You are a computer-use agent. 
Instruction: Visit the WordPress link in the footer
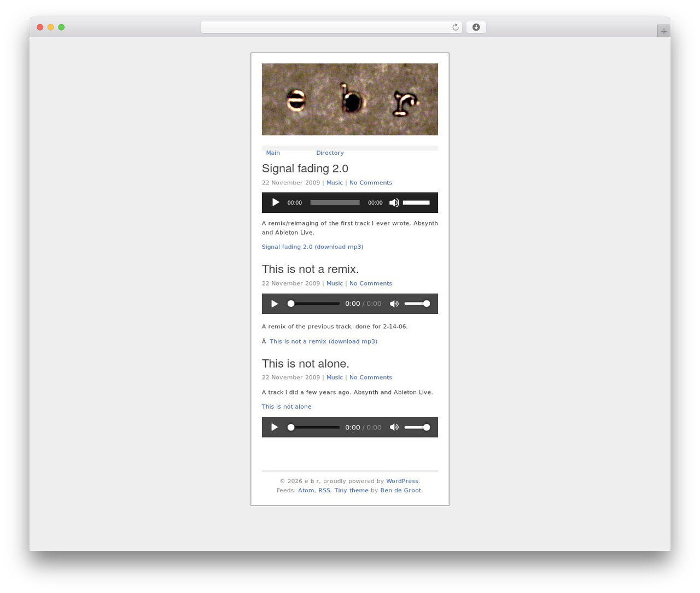(x=402, y=481)
